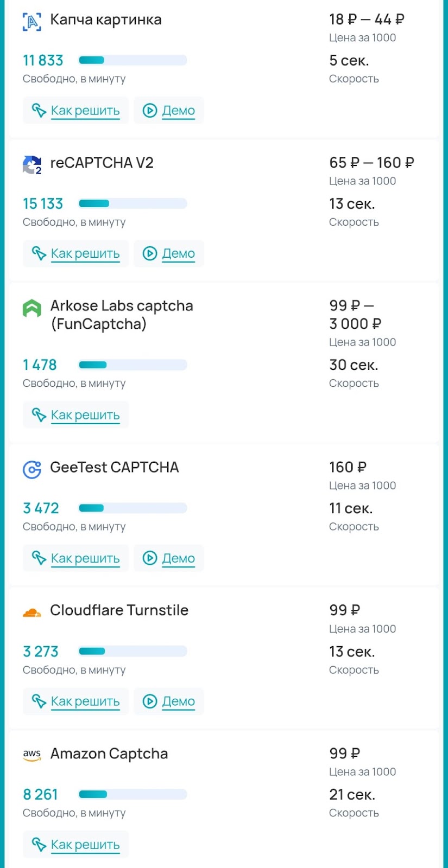Click the cursor icon in Arkose Как решить

39,415
